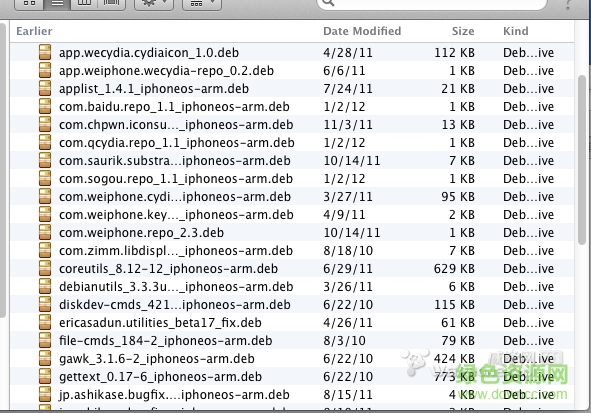Click the icon of coreutils_8.12-12_iphoneos-arm.deb
Viewport: 591px width, 413px height.
point(45,269)
